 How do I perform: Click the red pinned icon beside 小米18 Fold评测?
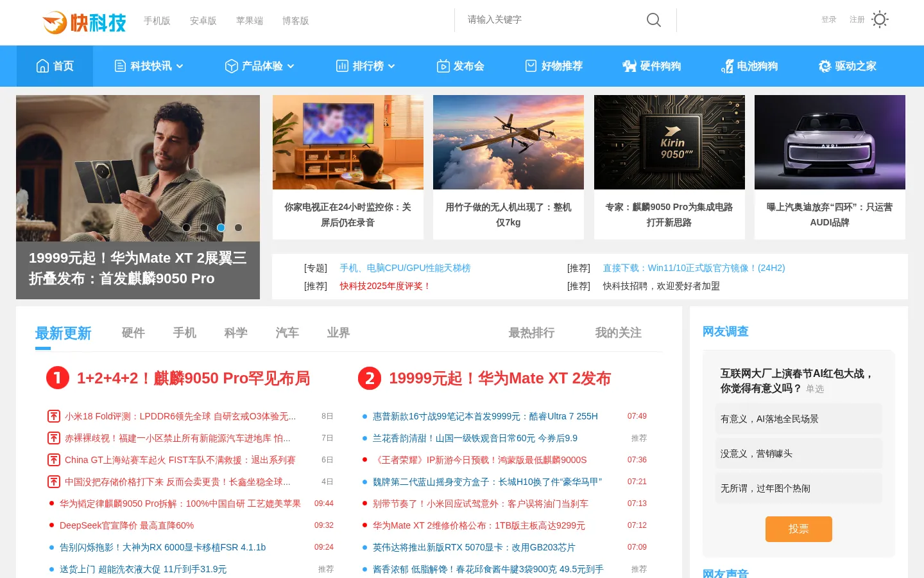coord(54,416)
